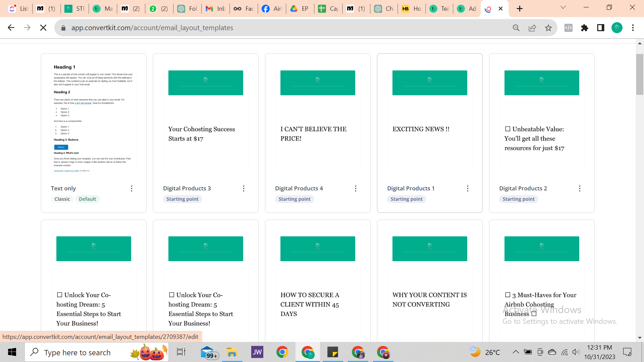Image resolution: width=644 pixels, height=362 pixels.
Task: Click the browser back arrow
Action: (x=11, y=28)
